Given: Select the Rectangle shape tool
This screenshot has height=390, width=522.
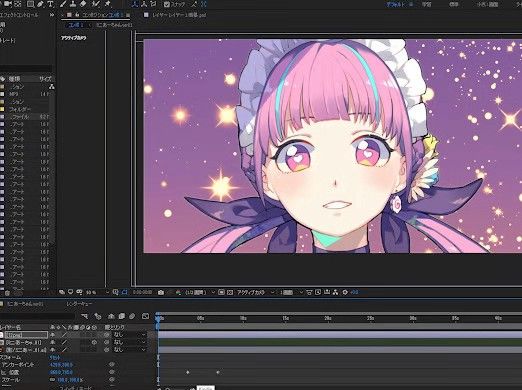Looking at the screenshot, I should [30, 4].
